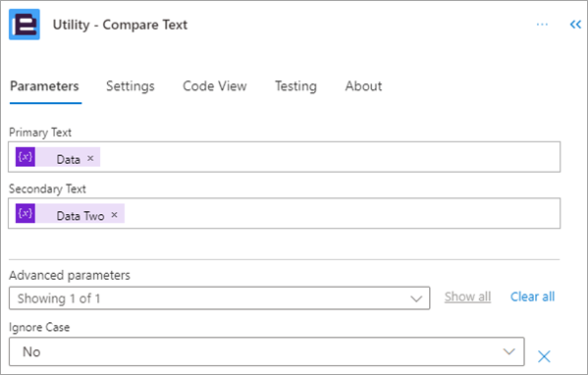The image size is (588, 375).
Task: Select the Parameters tab
Action: pos(44,86)
